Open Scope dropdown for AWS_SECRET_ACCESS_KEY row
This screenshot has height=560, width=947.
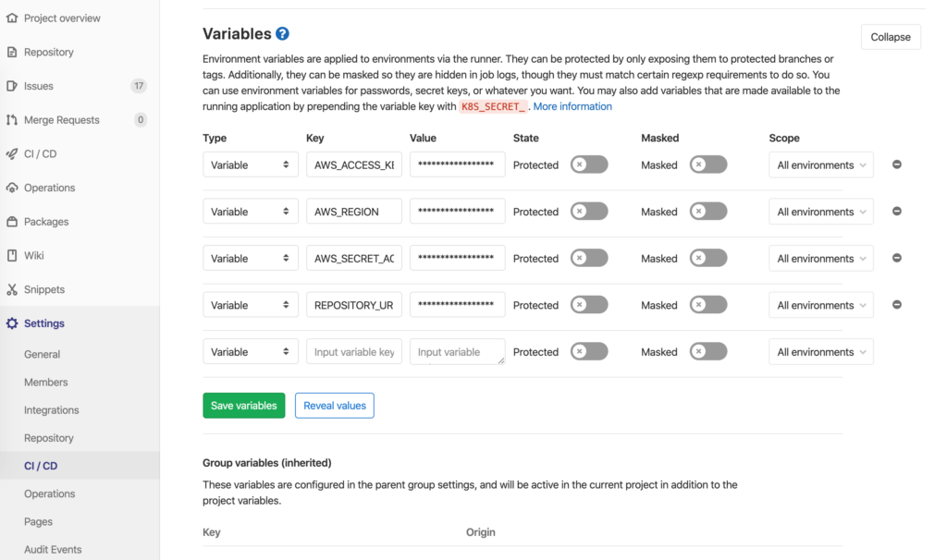[x=821, y=259]
